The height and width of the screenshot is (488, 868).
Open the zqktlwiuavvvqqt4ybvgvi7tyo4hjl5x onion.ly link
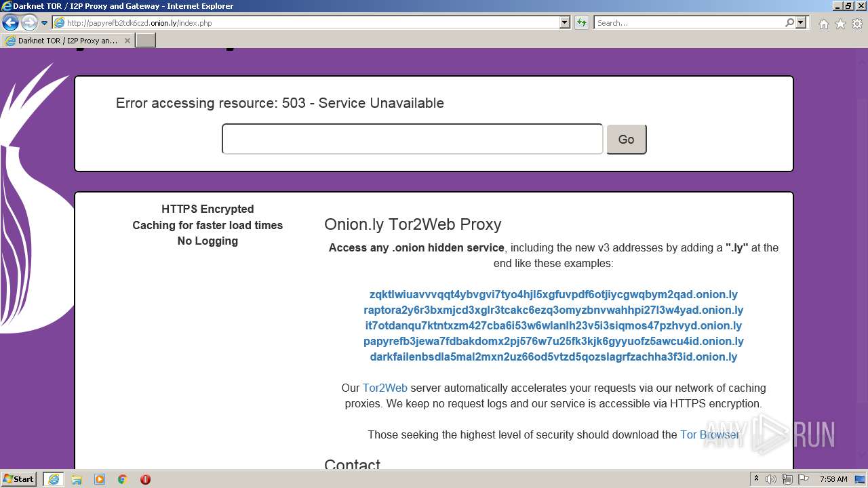tap(553, 294)
